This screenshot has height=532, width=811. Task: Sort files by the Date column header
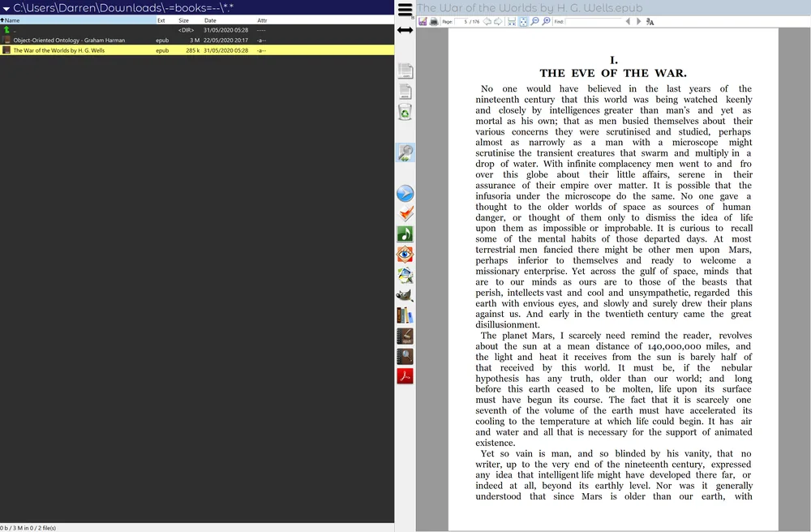(x=210, y=20)
